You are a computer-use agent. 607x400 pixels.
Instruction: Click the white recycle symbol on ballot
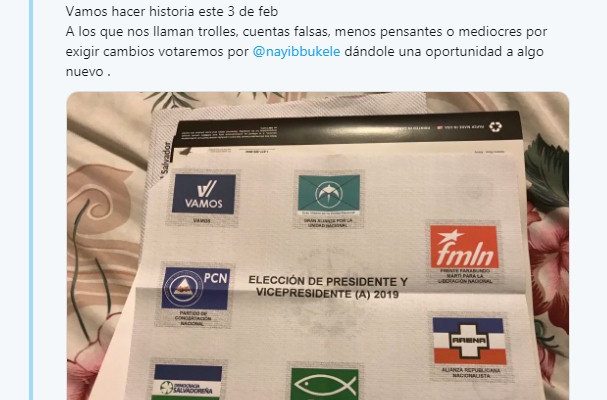click(x=495, y=127)
